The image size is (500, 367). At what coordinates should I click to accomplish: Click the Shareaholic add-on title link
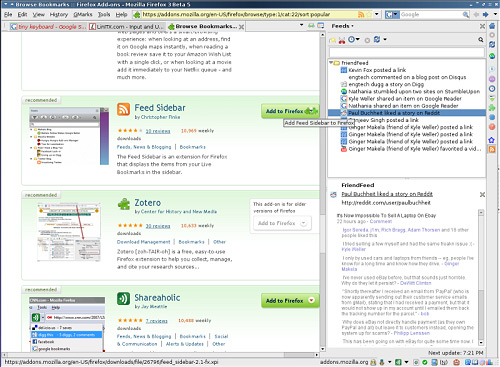tap(157, 298)
